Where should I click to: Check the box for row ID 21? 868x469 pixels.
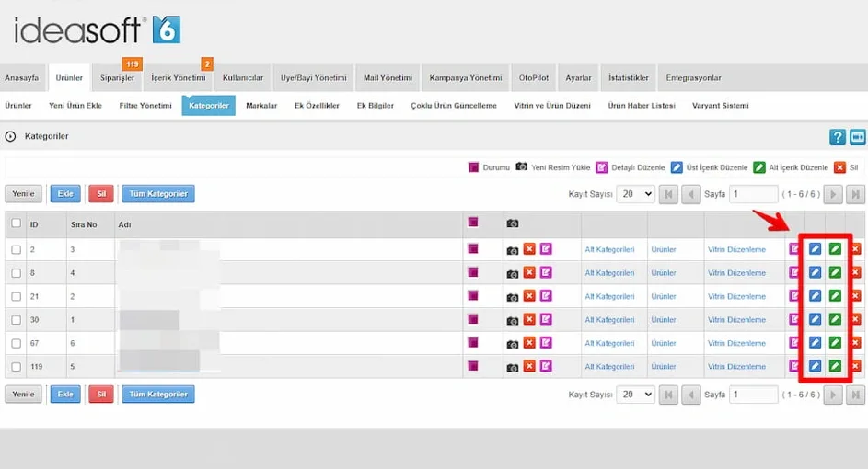[16, 296]
